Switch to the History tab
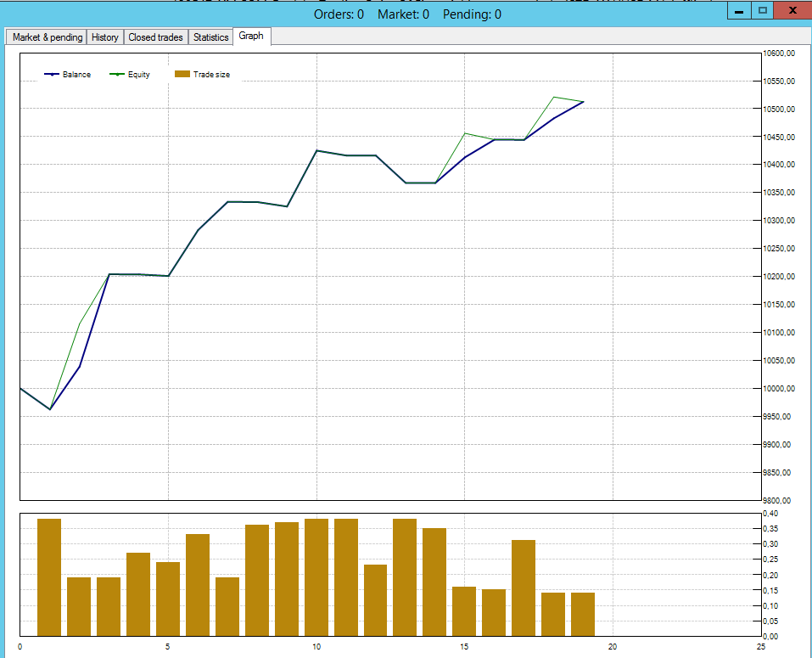The height and width of the screenshot is (658, 812). click(105, 37)
